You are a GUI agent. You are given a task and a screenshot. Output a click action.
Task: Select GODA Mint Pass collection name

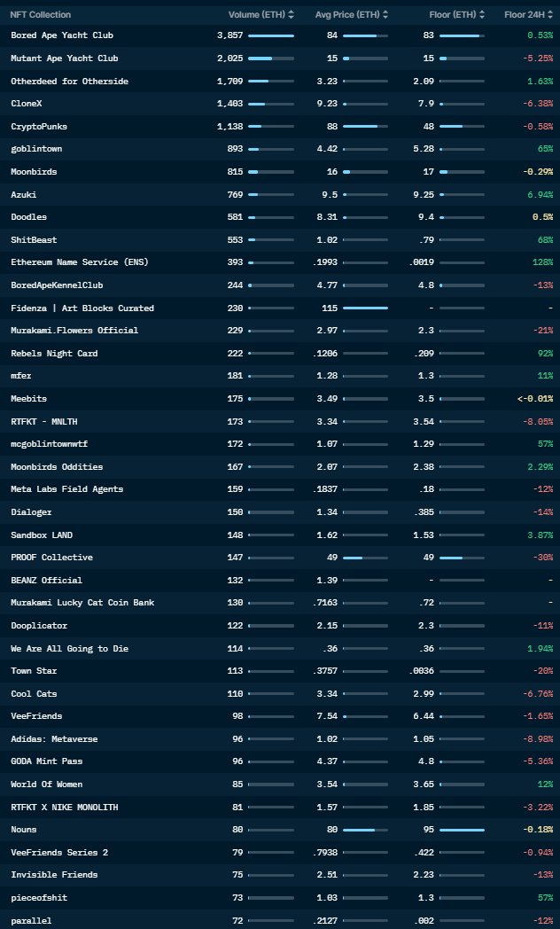pyautogui.click(x=47, y=761)
